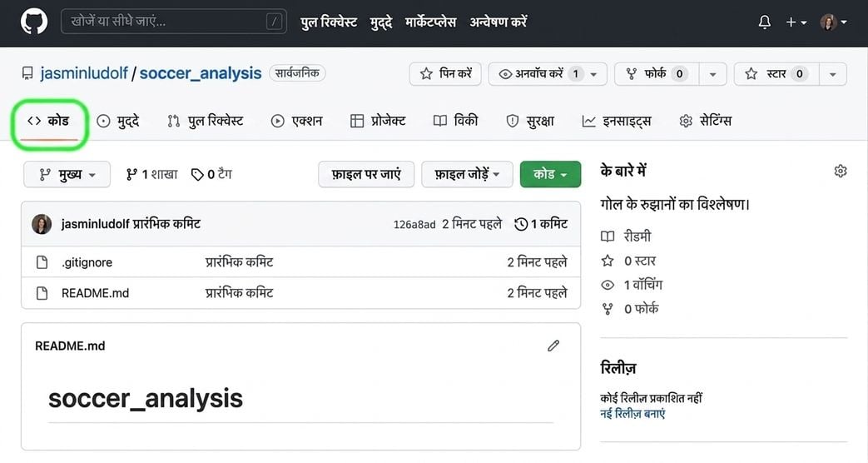Screen dimensions: 868x463
Task: Switch to the एक्शन tab
Action: [x=297, y=121]
